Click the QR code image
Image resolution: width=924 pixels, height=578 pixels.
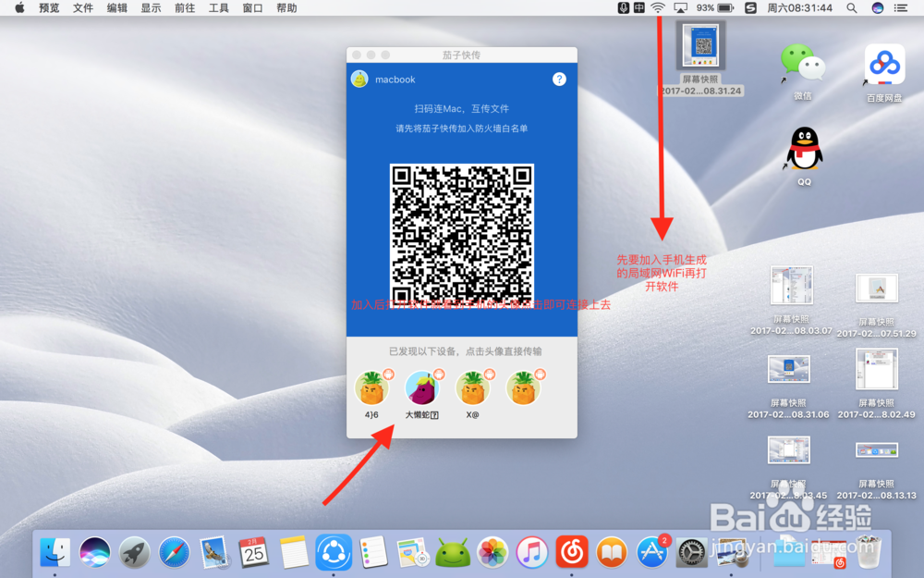(462, 235)
